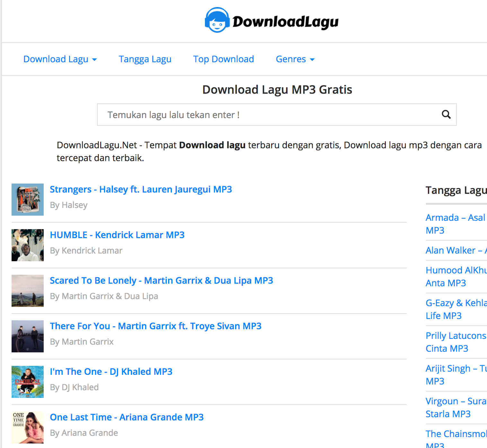Click the 'Tangga Lagu' sidebar heading
The width and height of the screenshot is (487, 448).
[456, 190]
